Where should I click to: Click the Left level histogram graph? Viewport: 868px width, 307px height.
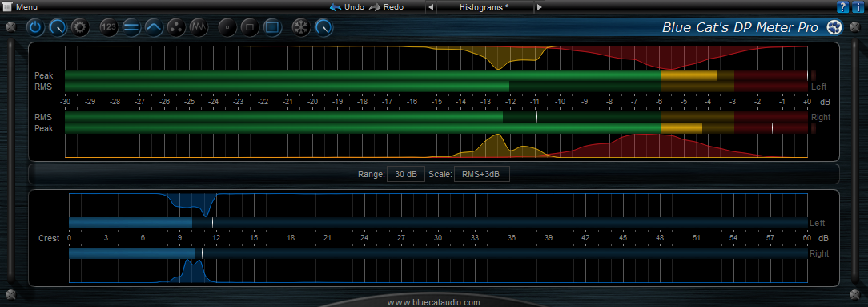coord(436,58)
